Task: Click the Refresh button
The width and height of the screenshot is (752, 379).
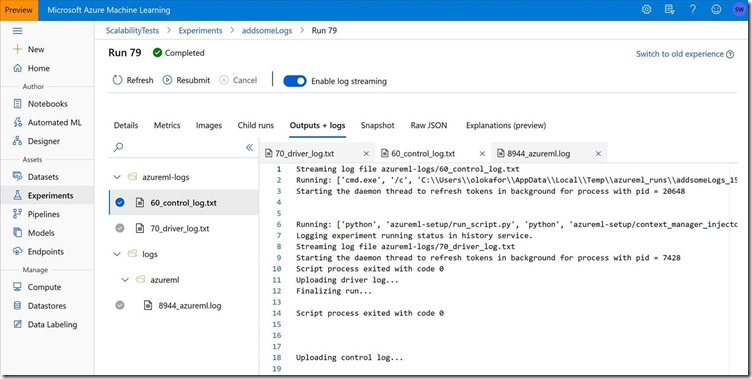Action: click(133, 80)
